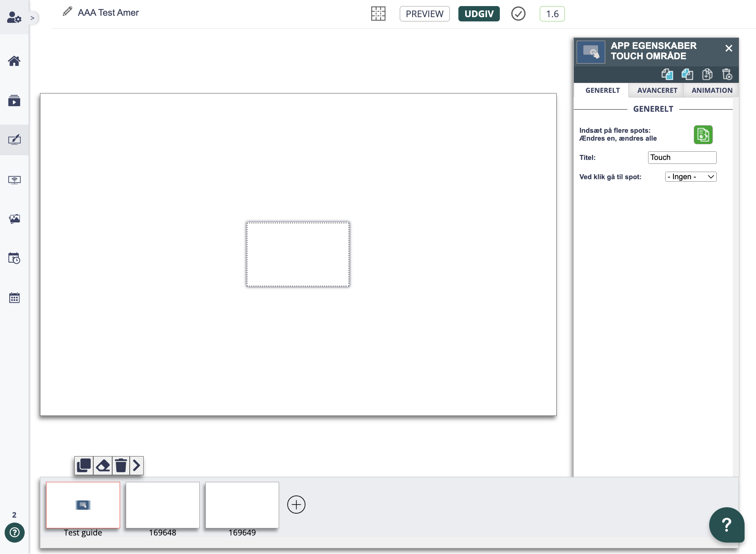Click the media/video icon in sidebar

pos(14,100)
